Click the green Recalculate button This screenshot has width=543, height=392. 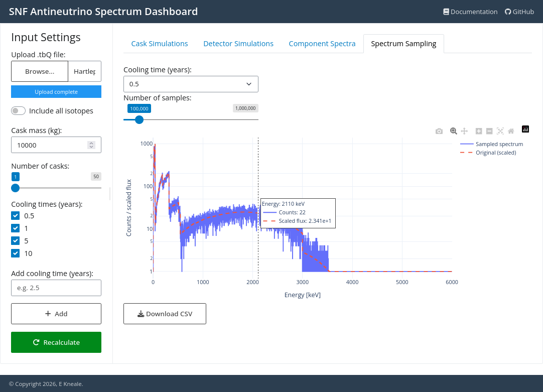click(x=56, y=342)
